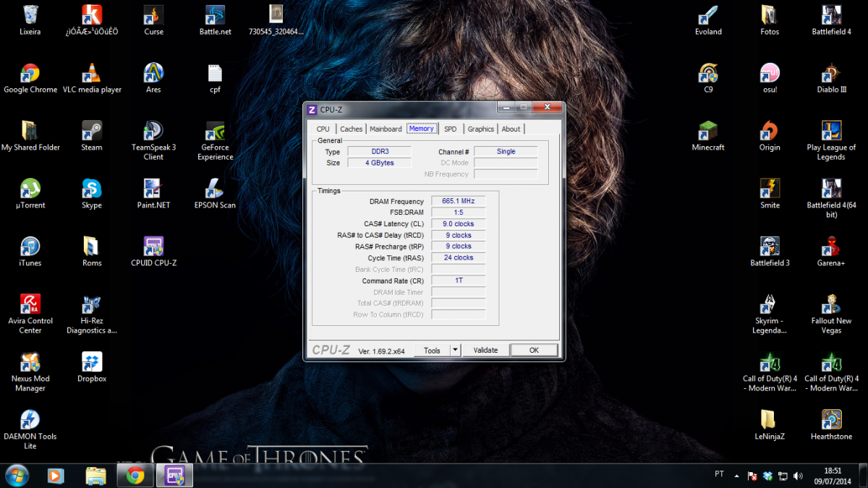
Task: Launch the µTorrent desktop shortcut
Action: point(30,194)
